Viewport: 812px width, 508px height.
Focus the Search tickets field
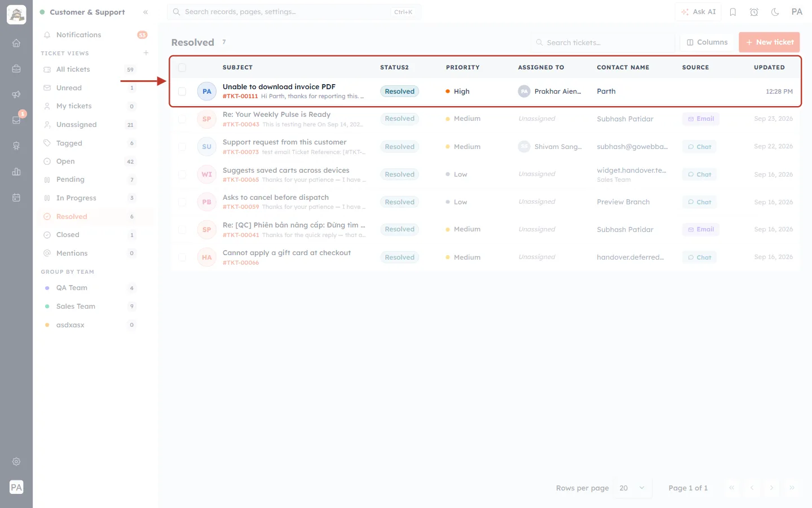(602, 42)
